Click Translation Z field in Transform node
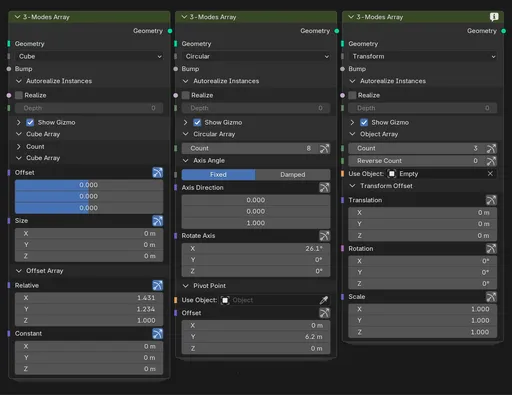 point(423,235)
